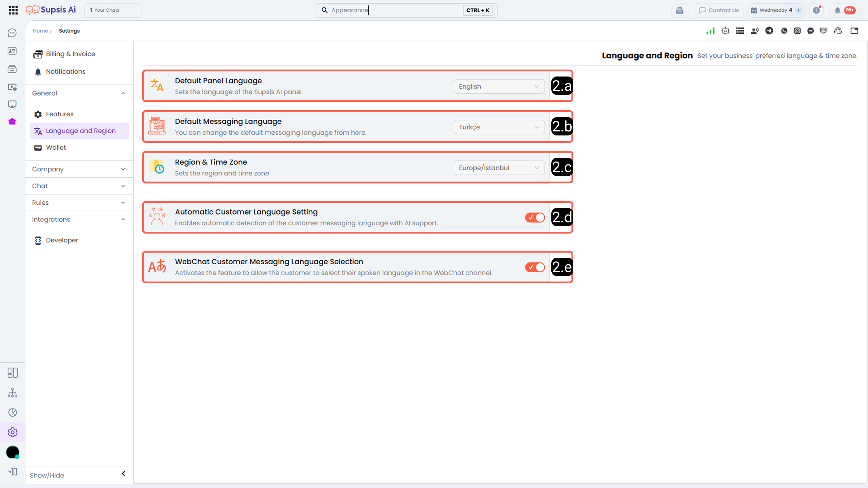Open the inbox tray icon in left rail
The image size is (868, 488).
pos(12,69)
